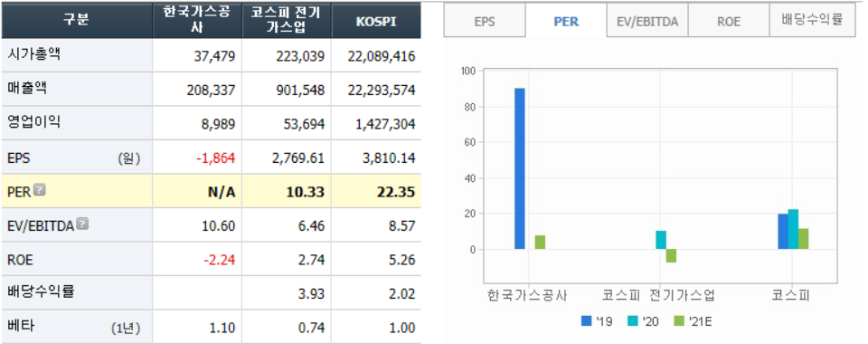This screenshot has width=868, height=344.
Task: Click the 코스피 전기가스업 chart axis label
Action: point(659,295)
